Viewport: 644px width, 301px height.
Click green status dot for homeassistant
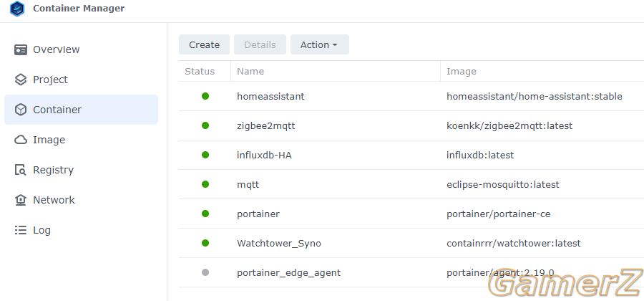[x=205, y=96]
